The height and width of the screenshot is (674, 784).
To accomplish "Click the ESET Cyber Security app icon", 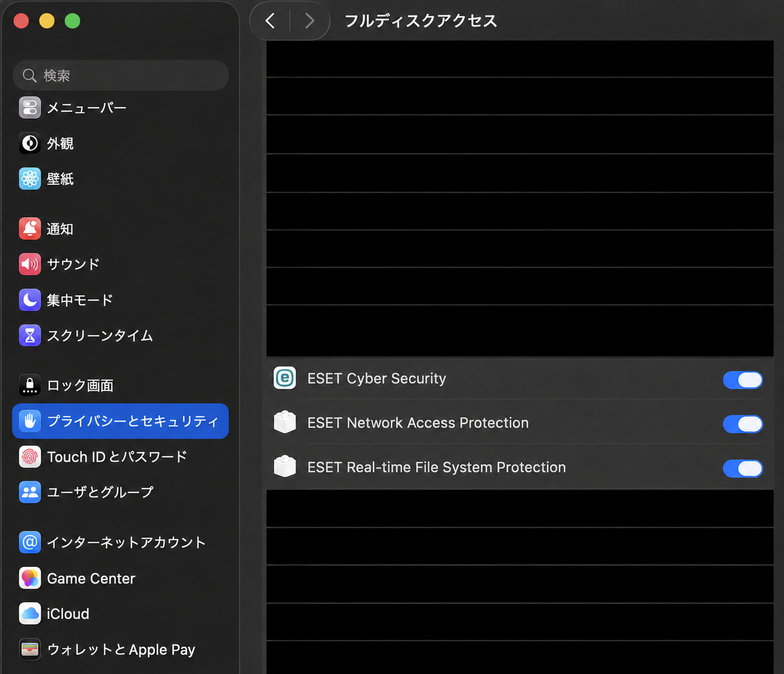I will [285, 378].
